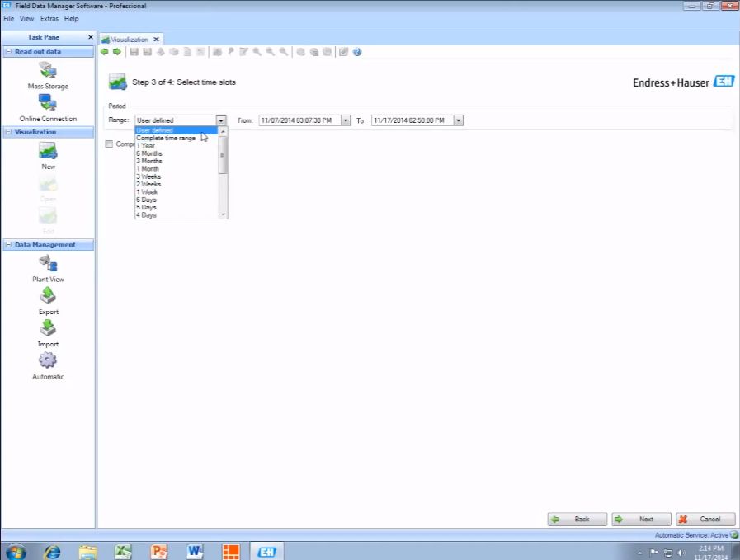Close the Visualization tab
This screenshot has width=740, height=560.
(156, 39)
